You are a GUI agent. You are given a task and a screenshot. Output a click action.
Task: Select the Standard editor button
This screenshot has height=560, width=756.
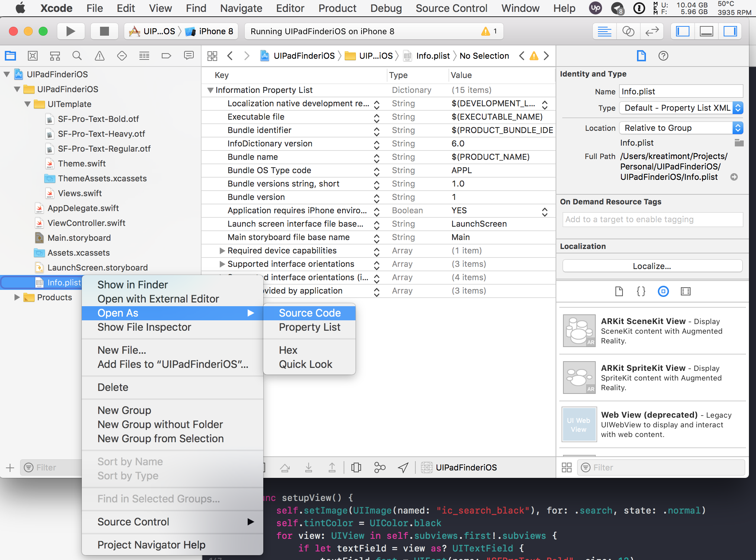click(x=604, y=31)
